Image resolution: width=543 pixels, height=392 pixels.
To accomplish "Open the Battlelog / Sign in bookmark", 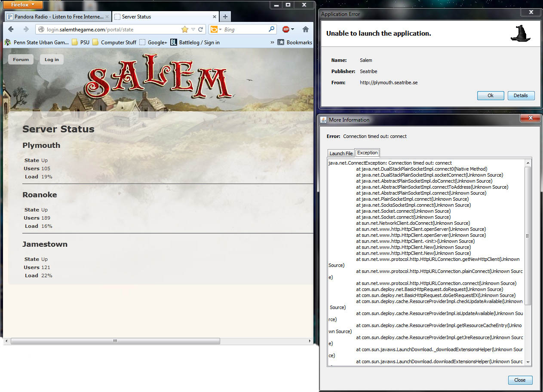I will click(x=195, y=42).
